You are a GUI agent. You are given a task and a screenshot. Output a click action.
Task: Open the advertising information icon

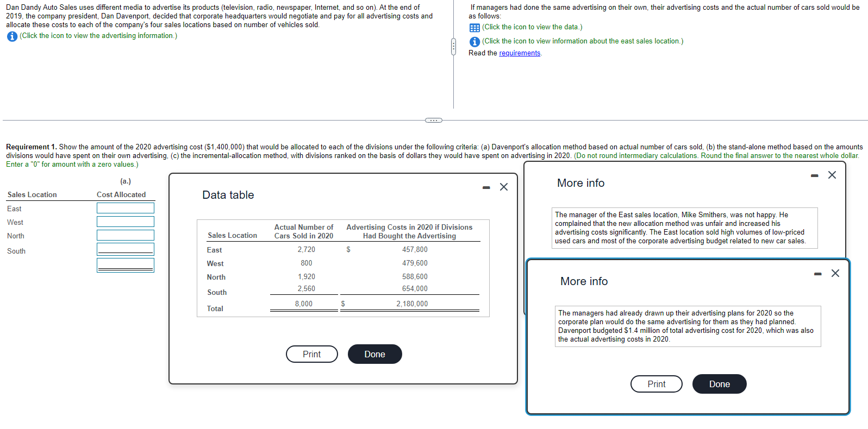(x=12, y=36)
